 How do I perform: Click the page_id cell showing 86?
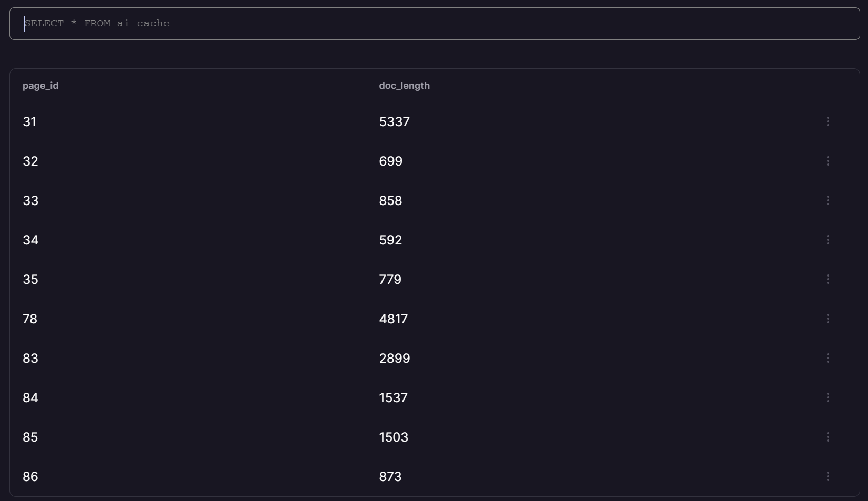click(x=30, y=477)
